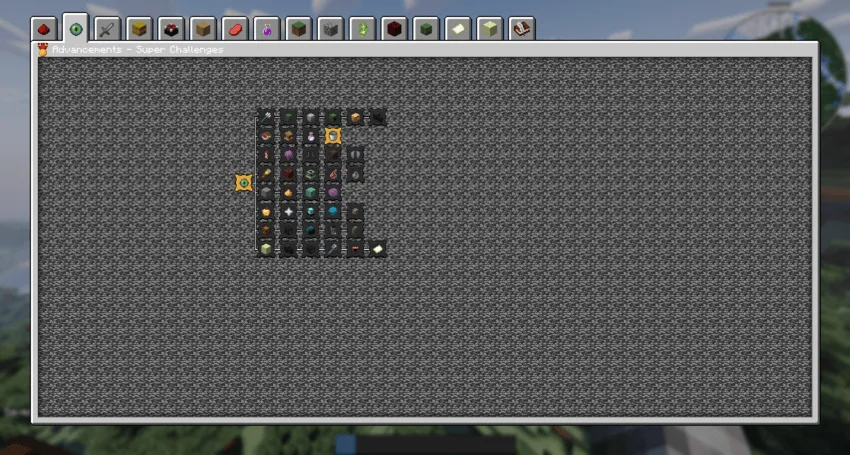
Task: Select the teal prismarine block advancement
Action: (311, 193)
